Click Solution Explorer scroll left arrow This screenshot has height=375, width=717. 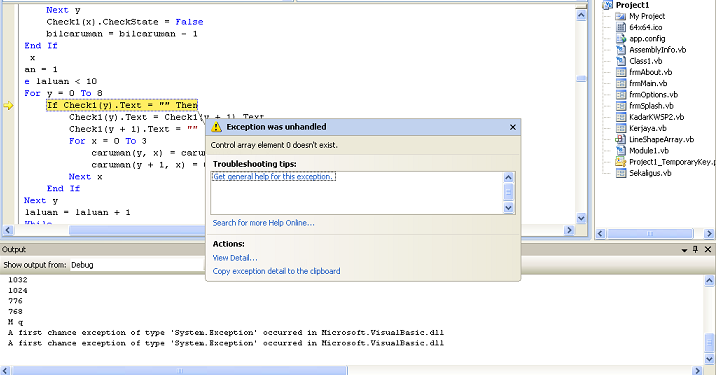click(x=601, y=234)
